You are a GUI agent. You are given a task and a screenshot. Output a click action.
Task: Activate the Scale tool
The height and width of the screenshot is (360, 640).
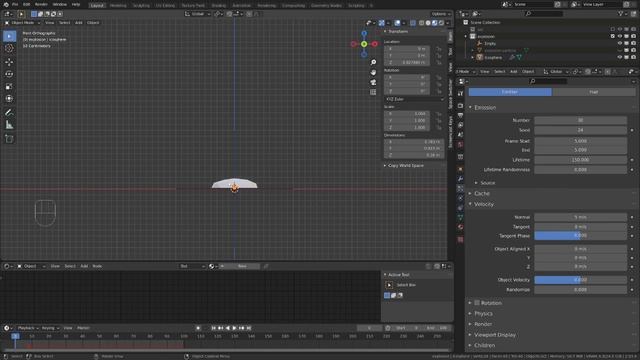pyautogui.click(x=9, y=87)
